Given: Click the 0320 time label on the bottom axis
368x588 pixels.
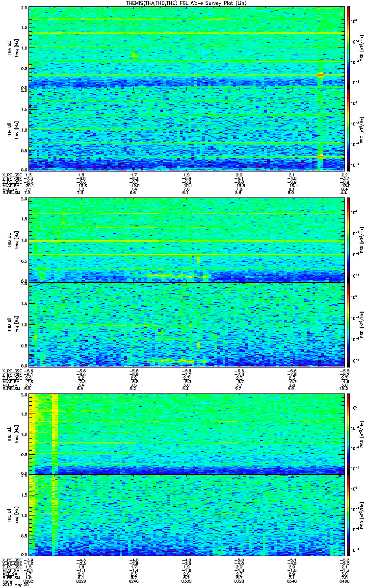Looking at the screenshot, I should pos(239,581).
